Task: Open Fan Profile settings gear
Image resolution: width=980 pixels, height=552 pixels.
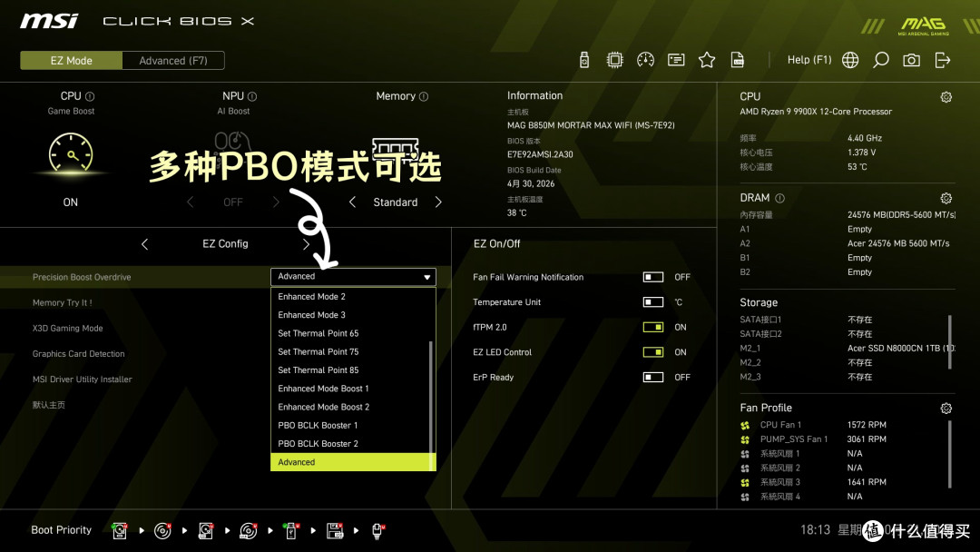Action: click(946, 409)
